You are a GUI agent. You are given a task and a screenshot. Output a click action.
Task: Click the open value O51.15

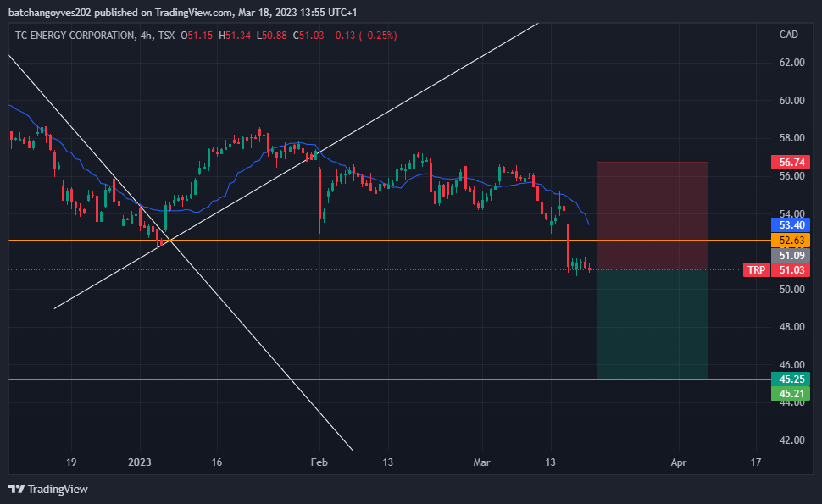coord(197,36)
